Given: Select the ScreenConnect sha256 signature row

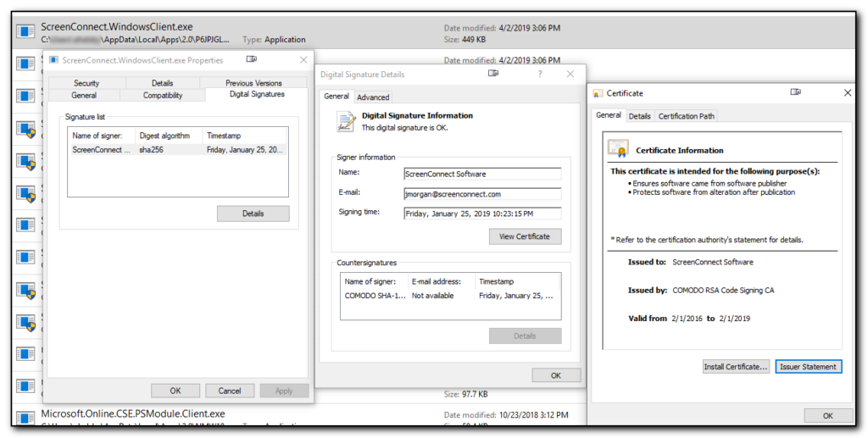Looking at the screenshot, I should pos(178,150).
